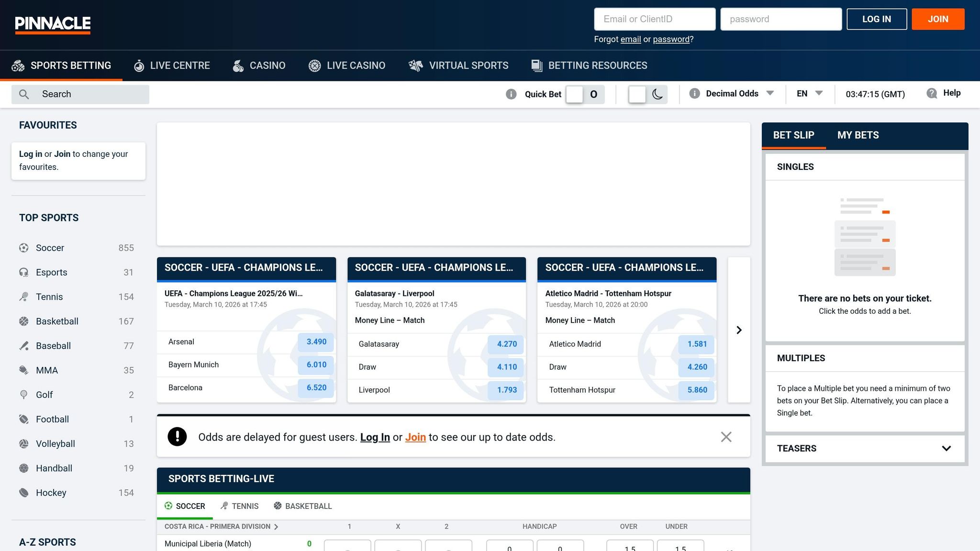Open Esports from the Top Sports list
Screen dimensions: 980x551
(51, 272)
